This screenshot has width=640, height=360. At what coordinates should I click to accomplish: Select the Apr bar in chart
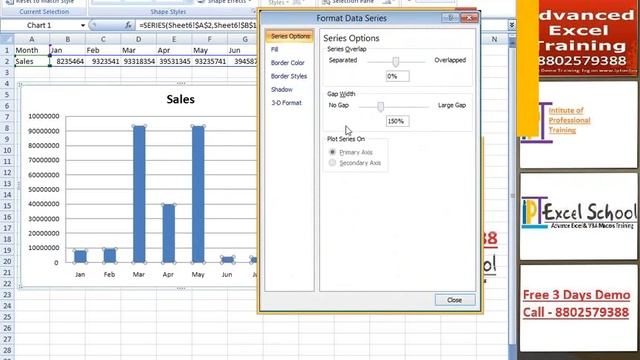point(169,233)
